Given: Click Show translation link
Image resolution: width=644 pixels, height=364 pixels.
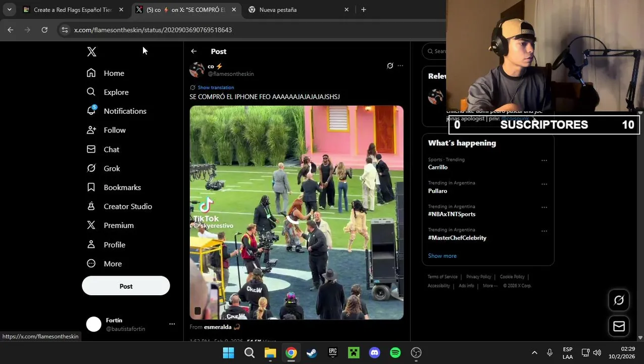Looking at the screenshot, I should 216,87.
